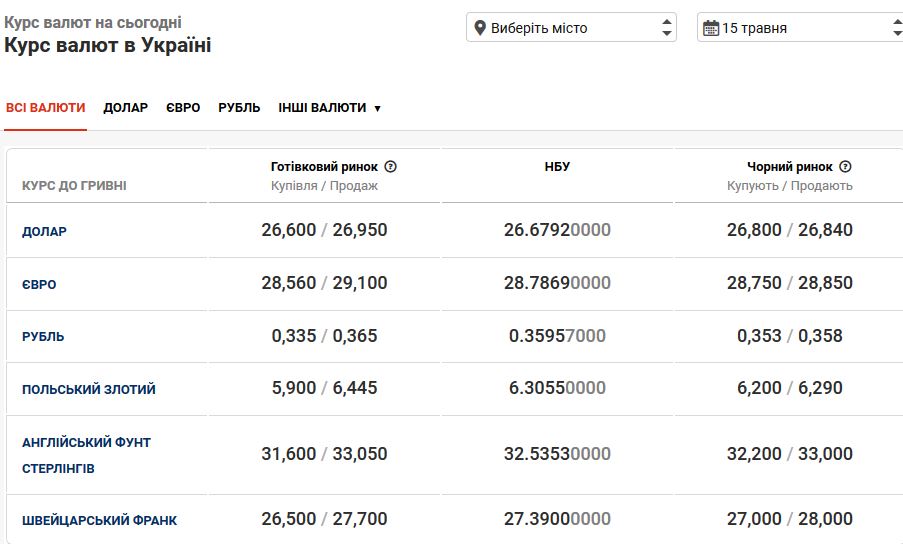This screenshot has width=903, height=544.
Task: Select the ДОЛАР tab in the top navigation
Action: [125, 108]
